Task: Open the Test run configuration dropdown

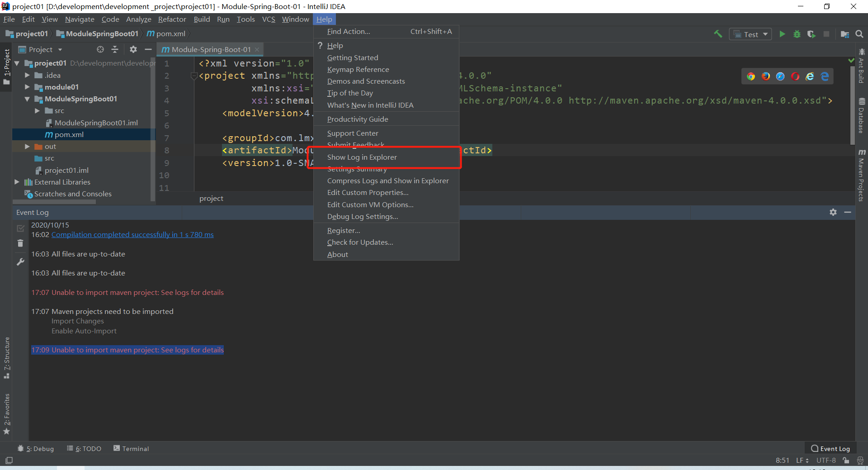Action: (750, 34)
